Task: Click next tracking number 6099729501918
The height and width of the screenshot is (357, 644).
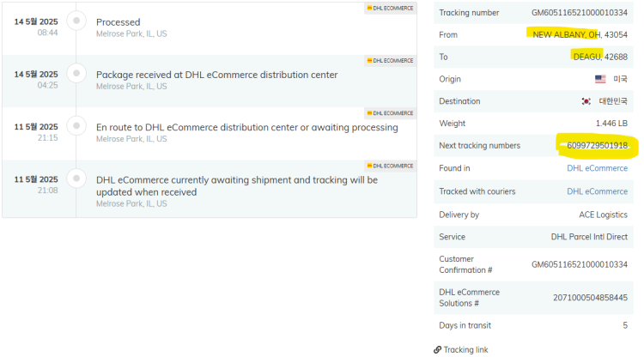Action: tap(597, 146)
